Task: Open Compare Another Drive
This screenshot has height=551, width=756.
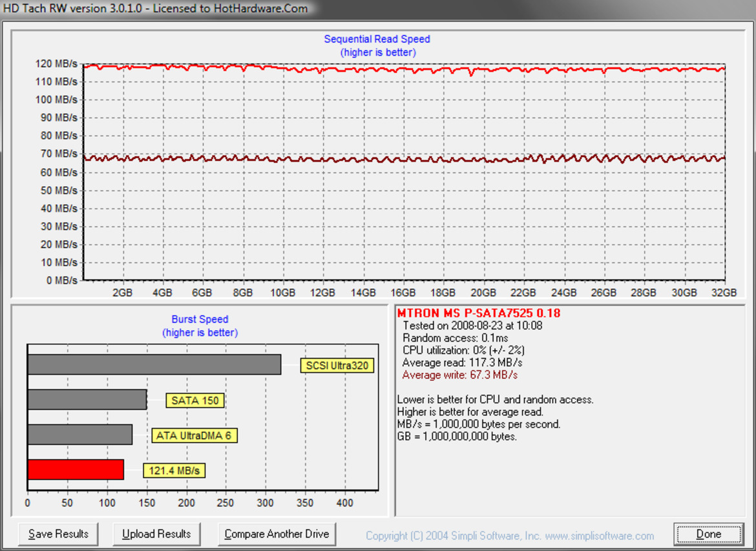Action: (x=277, y=534)
